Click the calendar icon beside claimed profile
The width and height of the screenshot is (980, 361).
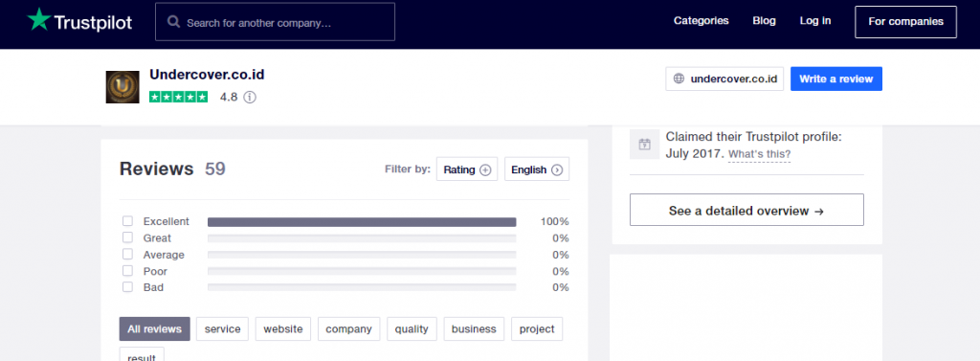click(644, 144)
